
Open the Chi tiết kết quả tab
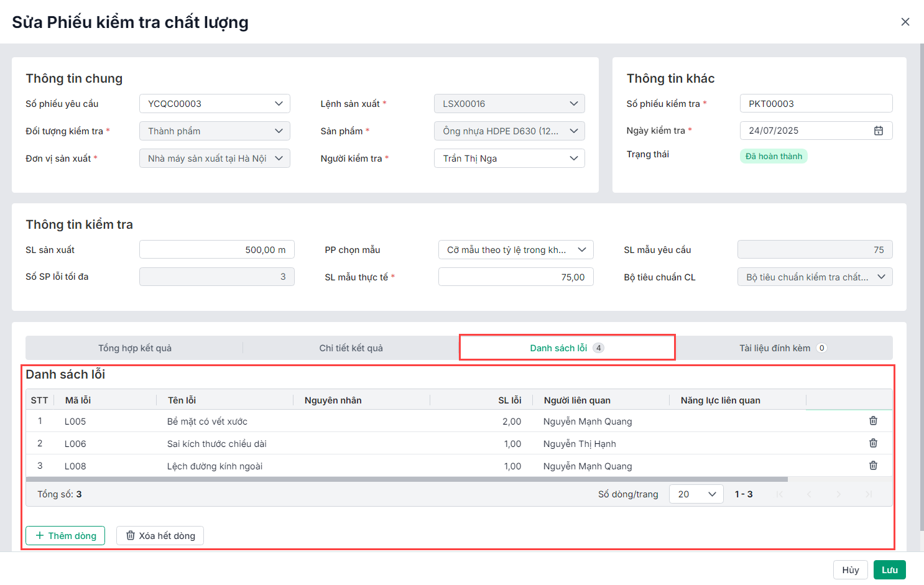(351, 348)
